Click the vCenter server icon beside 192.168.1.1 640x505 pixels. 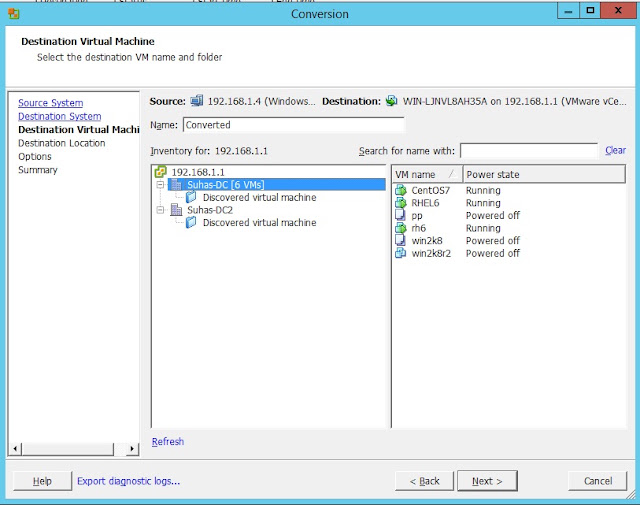[161, 172]
